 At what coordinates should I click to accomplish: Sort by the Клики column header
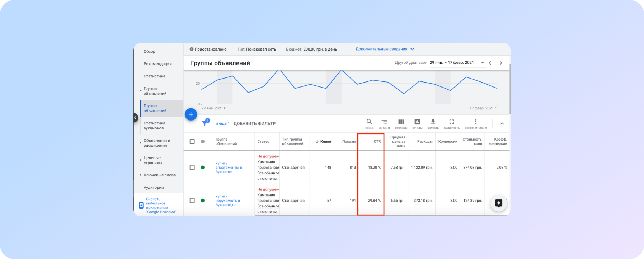(x=323, y=142)
